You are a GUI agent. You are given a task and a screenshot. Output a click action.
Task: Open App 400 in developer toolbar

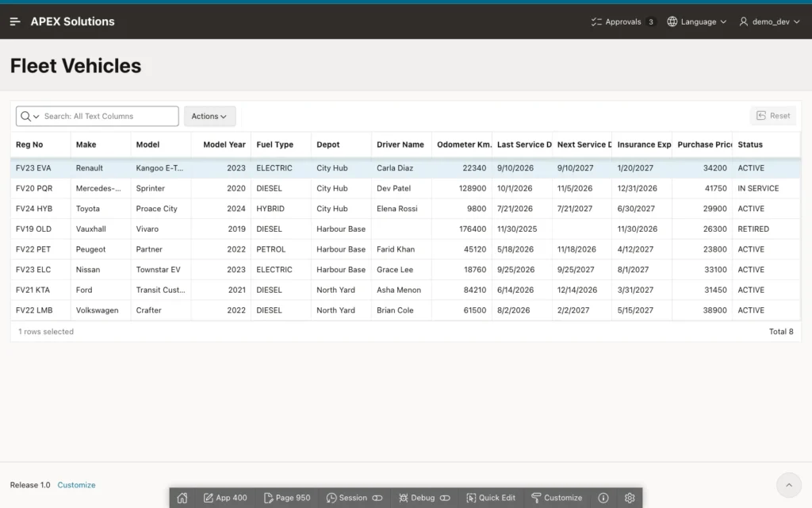click(225, 498)
